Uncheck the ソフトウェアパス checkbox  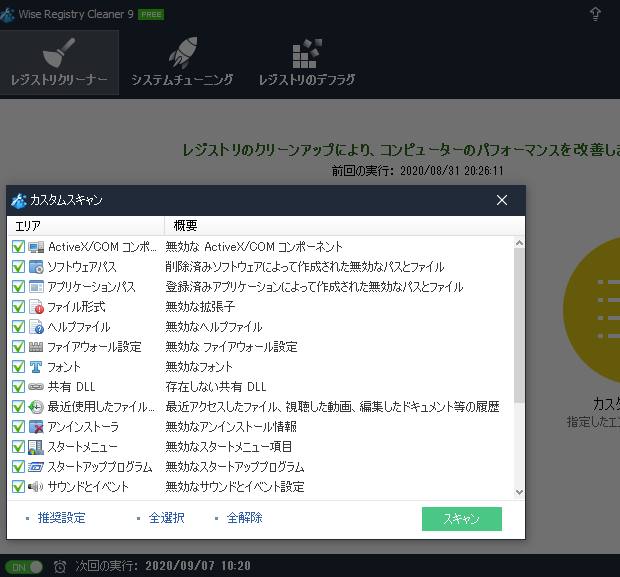coord(18,267)
